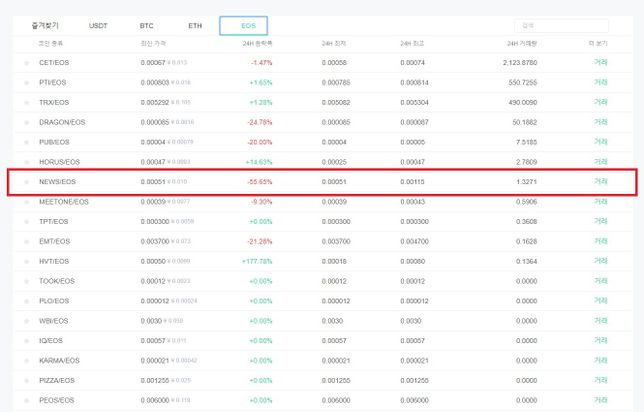This screenshot has width=644, height=412.
Task: Toggle favorite star for IQ/EOS
Action: click(x=27, y=340)
